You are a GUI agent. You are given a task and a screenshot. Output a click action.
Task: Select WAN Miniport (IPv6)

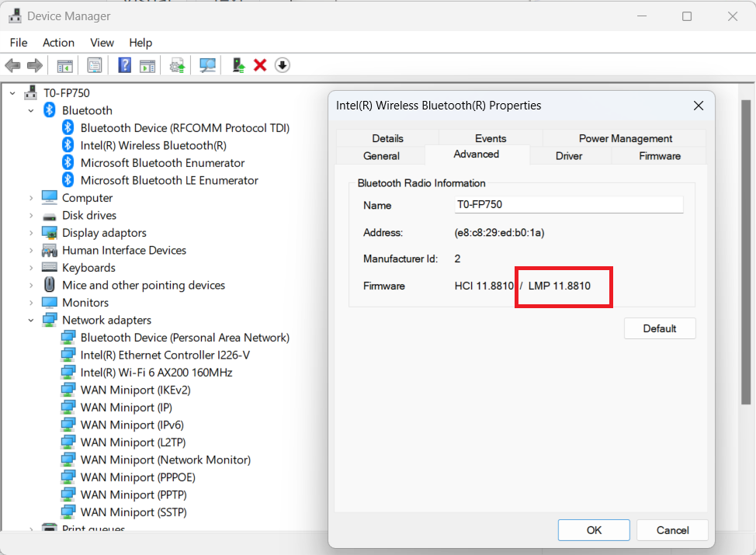click(132, 425)
